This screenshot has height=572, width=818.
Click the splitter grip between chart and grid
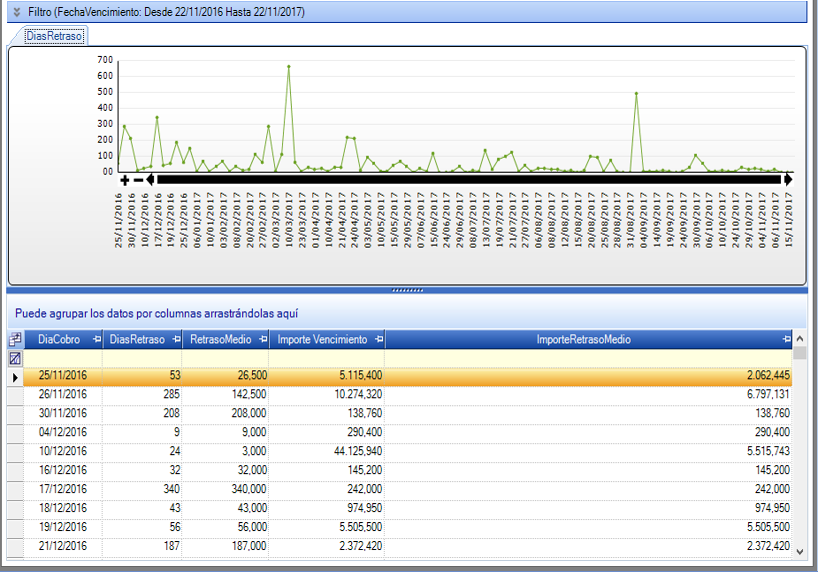[x=407, y=290]
